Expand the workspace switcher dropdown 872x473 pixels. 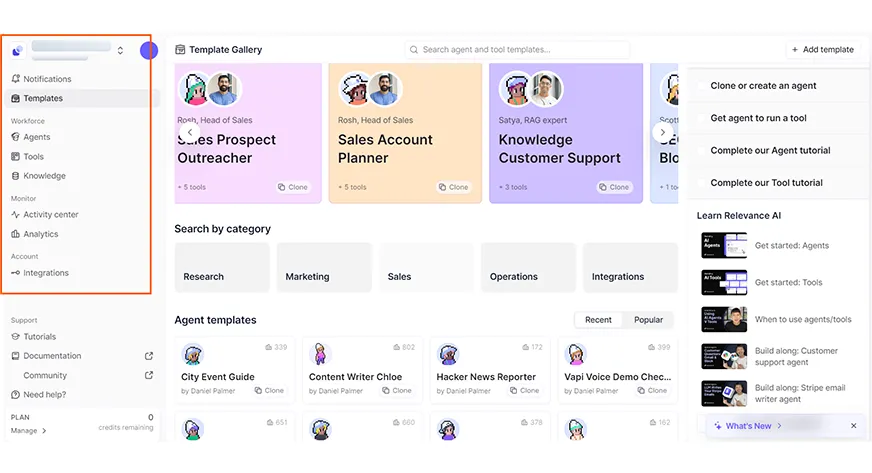coord(120,50)
